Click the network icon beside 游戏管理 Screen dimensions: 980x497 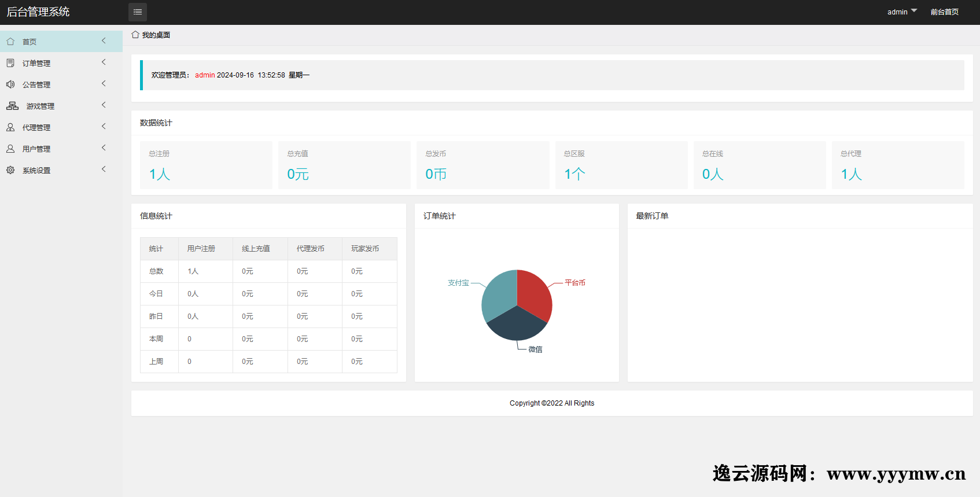click(x=12, y=106)
